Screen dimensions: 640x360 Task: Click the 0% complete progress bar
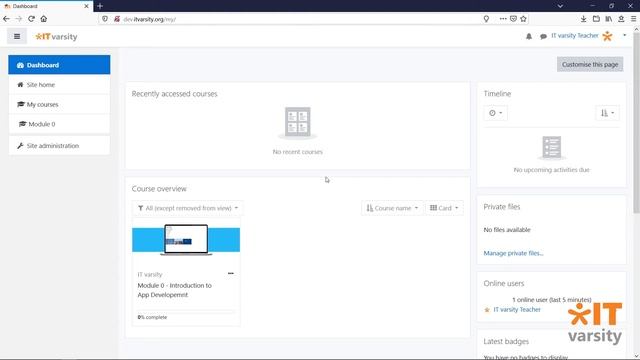pyautogui.click(x=186, y=312)
